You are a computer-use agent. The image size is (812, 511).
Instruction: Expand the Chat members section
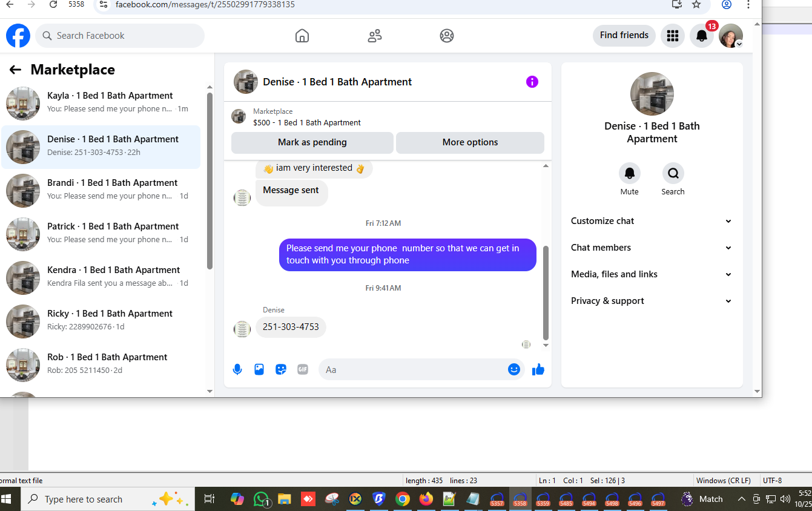pyautogui.click(x=652, y=248)
